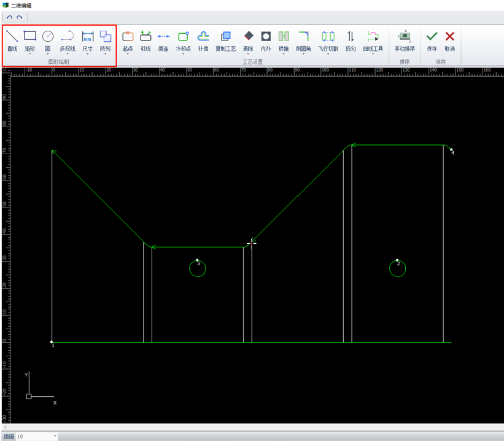Image resolution: width=504 pixels, height=441 pixels.
Task: Click the end point marker labeled 4
Action: 451,150
